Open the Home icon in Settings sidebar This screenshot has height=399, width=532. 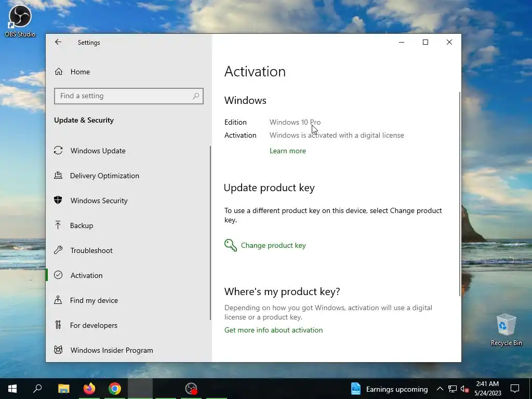click(59, 72)
